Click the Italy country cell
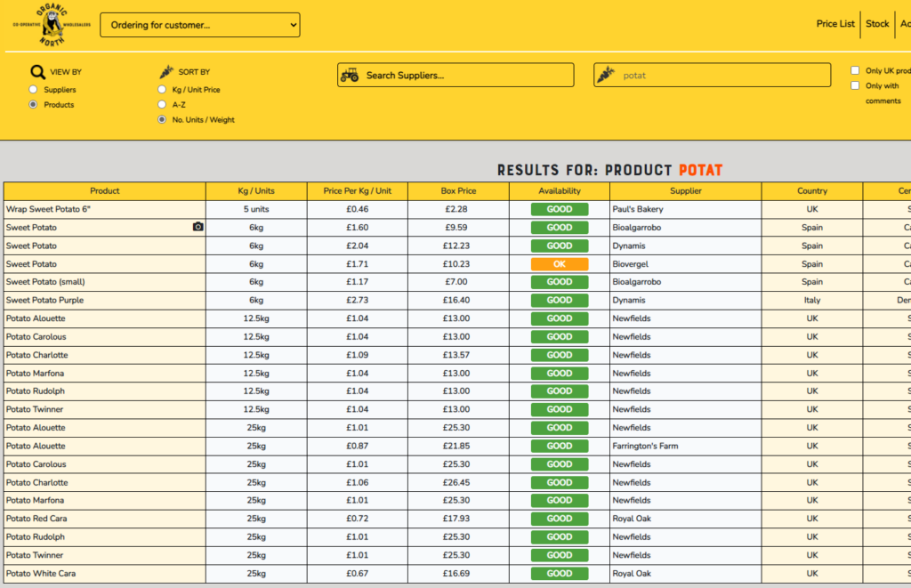The width and height of the screenshot is (911, 588). pyautogui.click(x=812, y=301)
